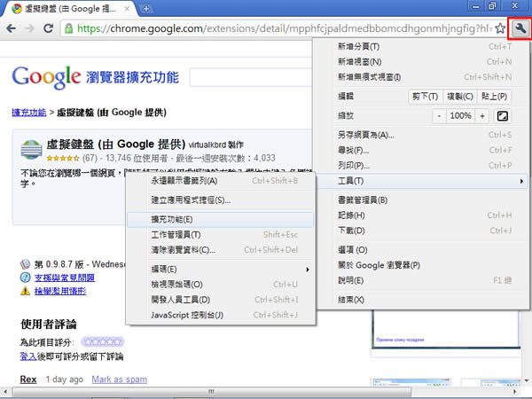Open JavaScript 控制台(J)
Image resolution: width=532 pixels, height=399 pixels.
[x=221, y=315]
